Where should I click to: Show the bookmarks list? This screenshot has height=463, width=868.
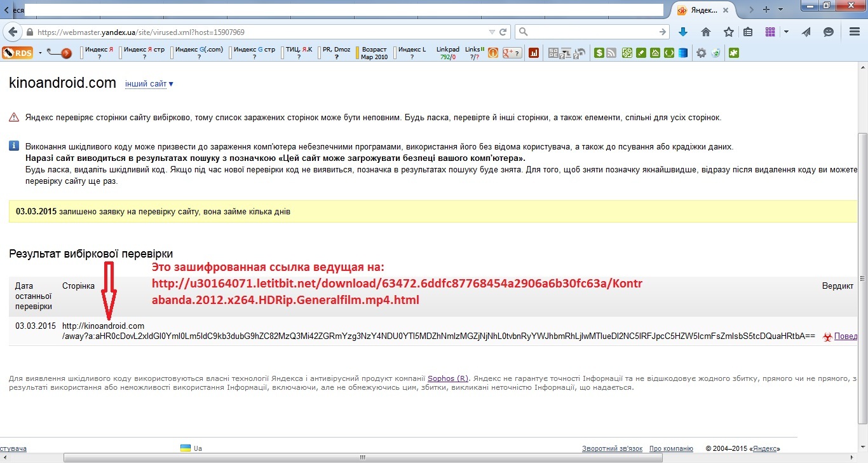pyautogui.click(x=749, y=32)
